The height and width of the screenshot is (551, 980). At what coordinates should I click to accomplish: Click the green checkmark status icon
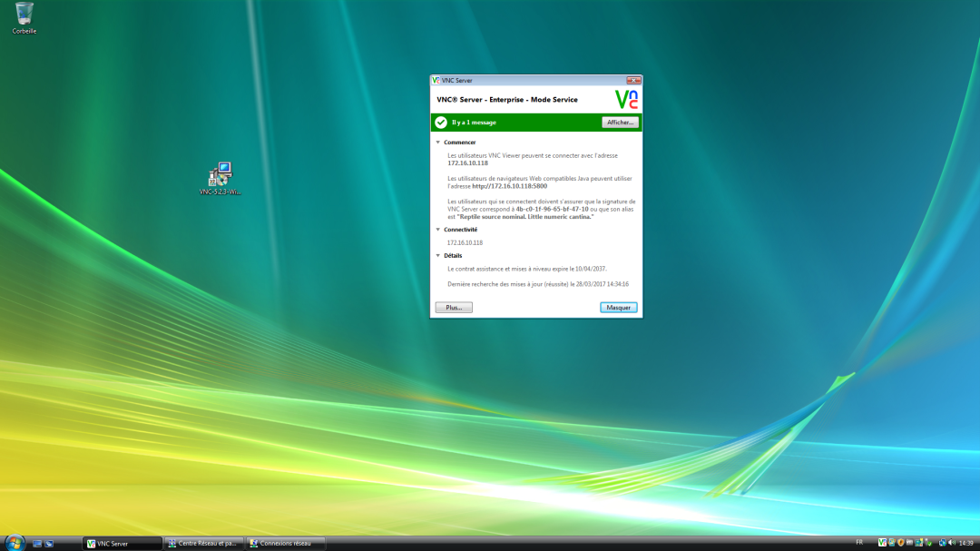441,123
